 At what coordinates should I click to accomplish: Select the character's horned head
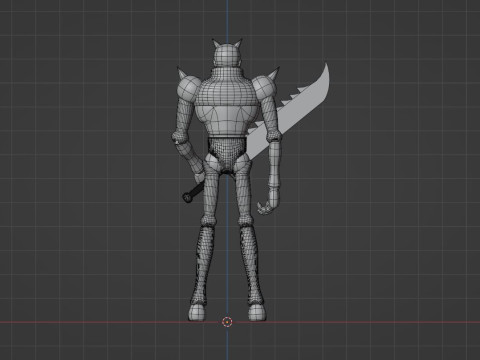click(227, 53)
